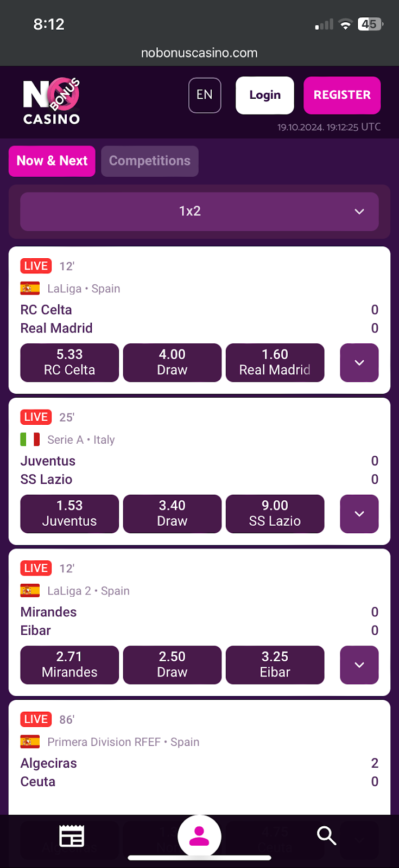Screen dimensions: 399x868
Task: Pick Real Madrid at odds 1.60
Action: [x=275, y=362]
